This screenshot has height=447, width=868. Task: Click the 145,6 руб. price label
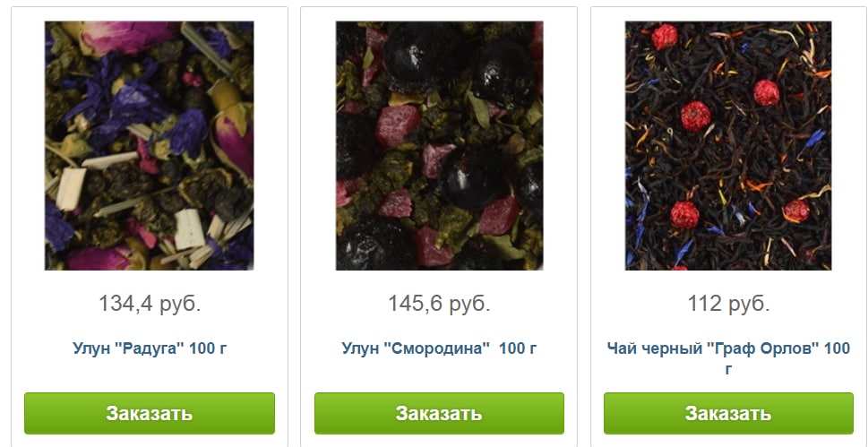click(x=439, y=304)
